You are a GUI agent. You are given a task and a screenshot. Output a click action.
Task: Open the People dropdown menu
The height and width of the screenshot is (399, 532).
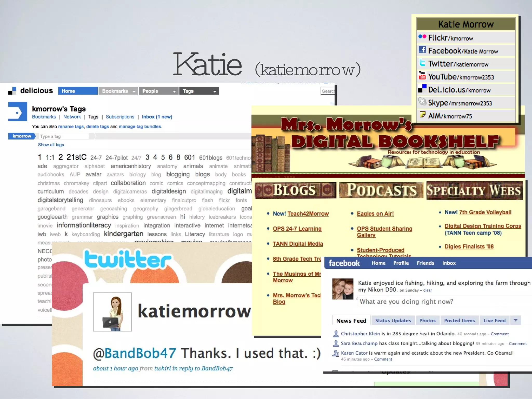coord(174,91)
